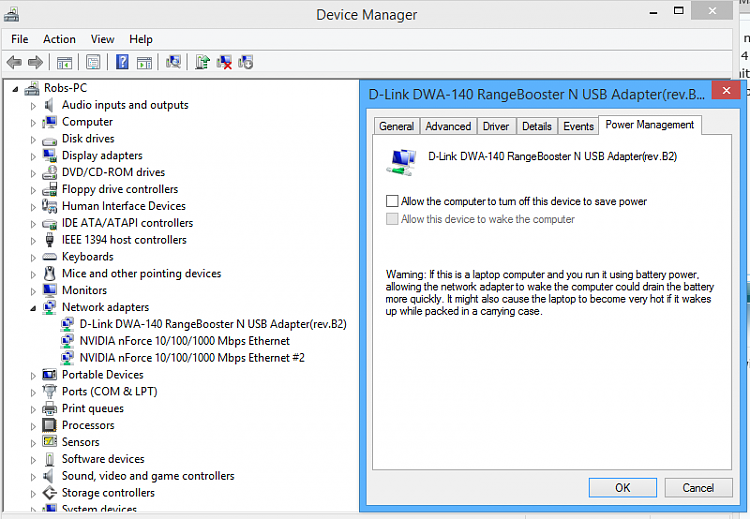Click the DVD/CD-ROM drives icon

point(49,172)
